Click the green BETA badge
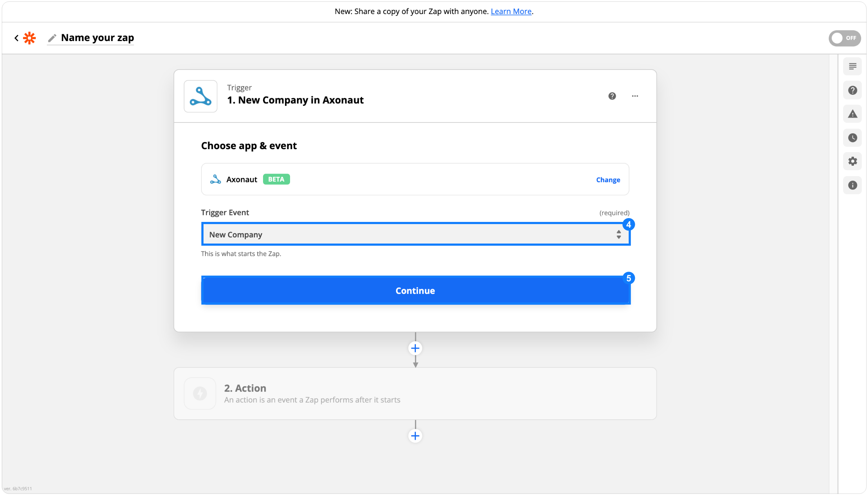 pyautogui.click(x=276, y=179)
